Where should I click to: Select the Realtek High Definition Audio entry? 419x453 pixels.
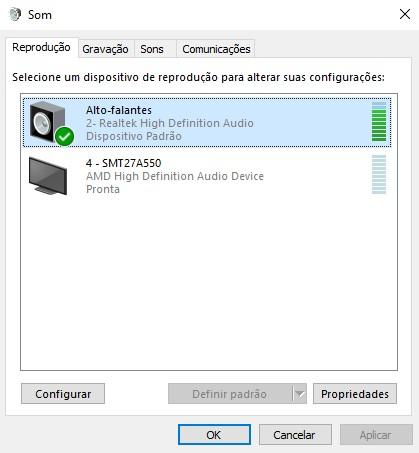[x=207, y=123]
